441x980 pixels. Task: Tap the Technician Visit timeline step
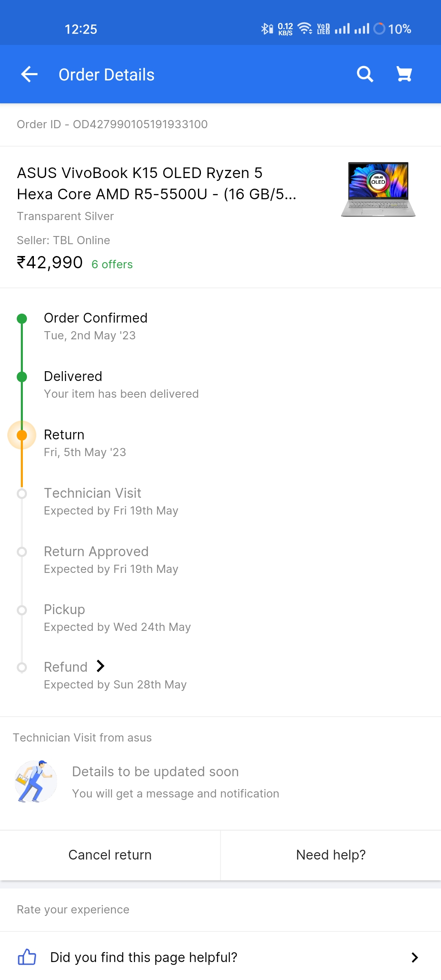coord(93,493)
